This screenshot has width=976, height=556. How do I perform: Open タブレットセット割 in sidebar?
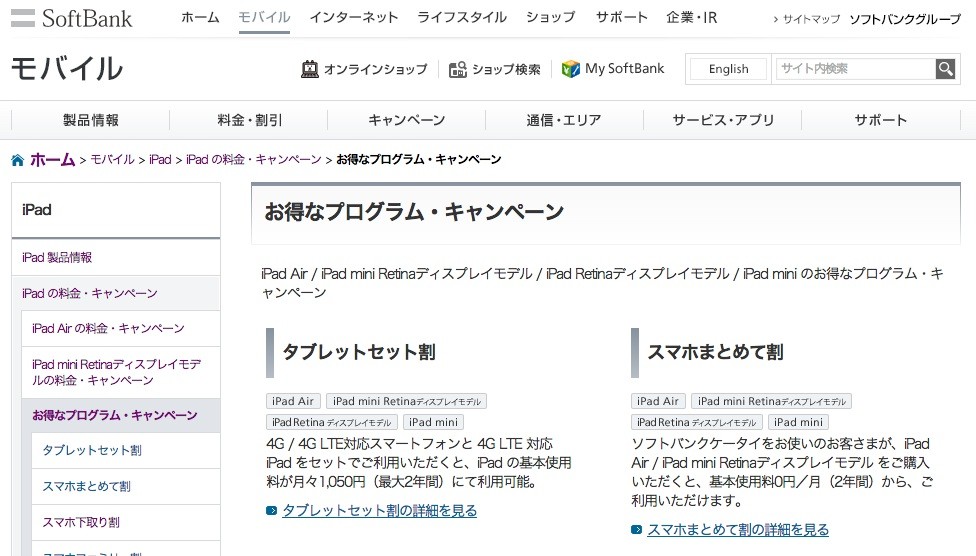tap(126, 451)
